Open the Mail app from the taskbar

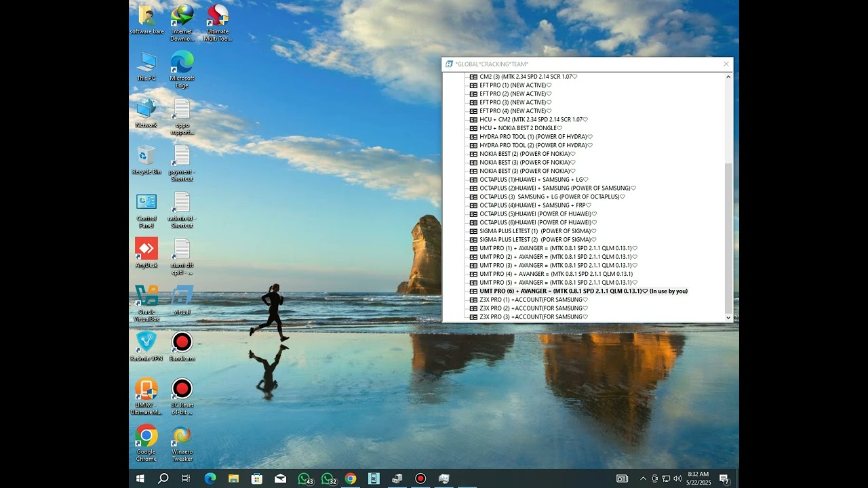(x=280, y=479)
